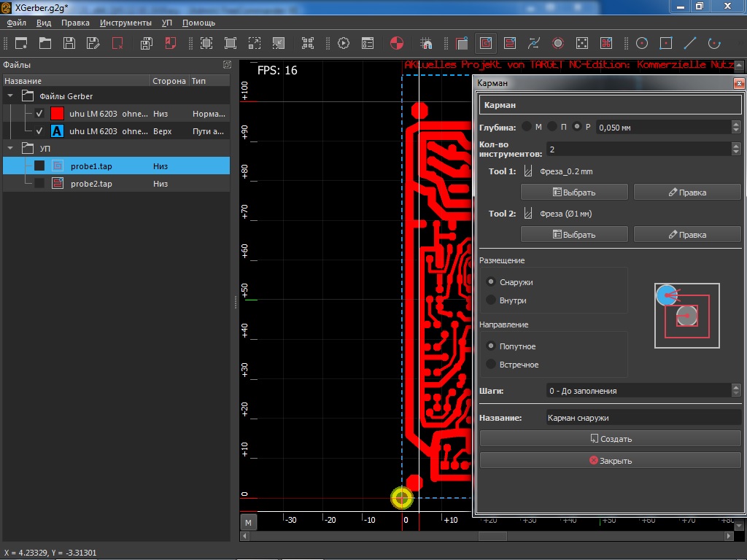Click Выбрать button for Tool 2
747x560 pixels.
click(x=574, y=234)
